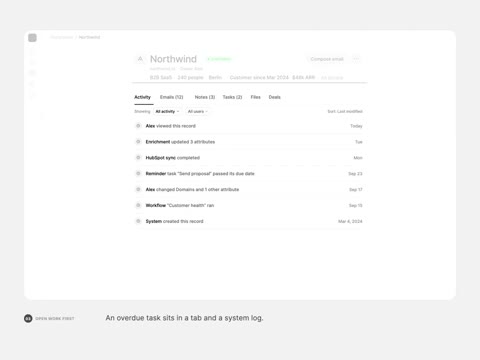Click the Northwind breadcrumb in the top bar

[89, 37]
